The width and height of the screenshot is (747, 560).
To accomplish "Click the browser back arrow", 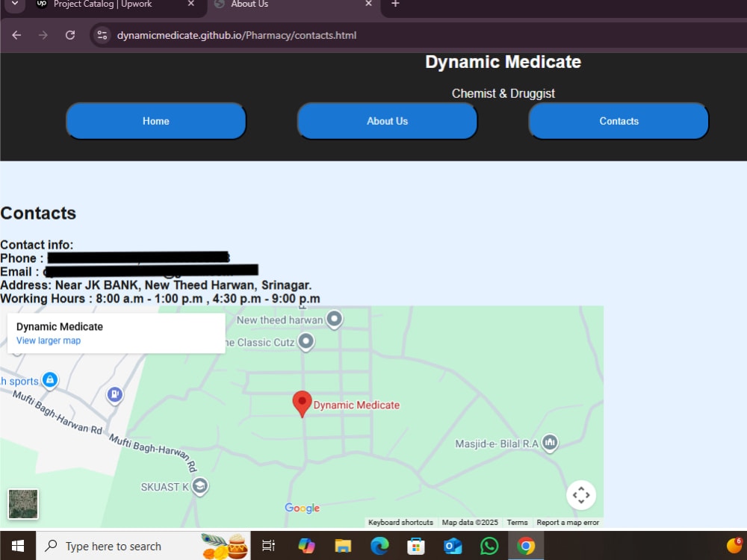I will (16, 35).
